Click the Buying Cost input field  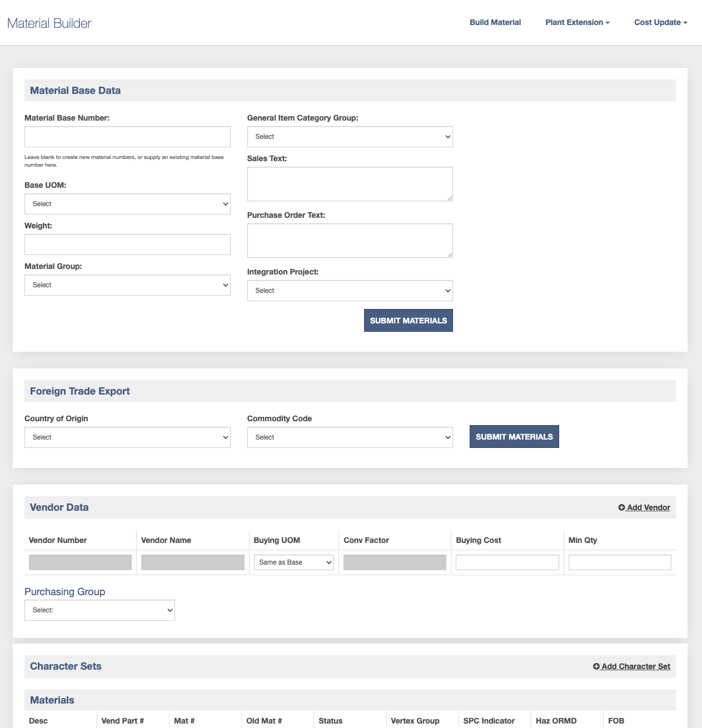(x=507, y=562)
